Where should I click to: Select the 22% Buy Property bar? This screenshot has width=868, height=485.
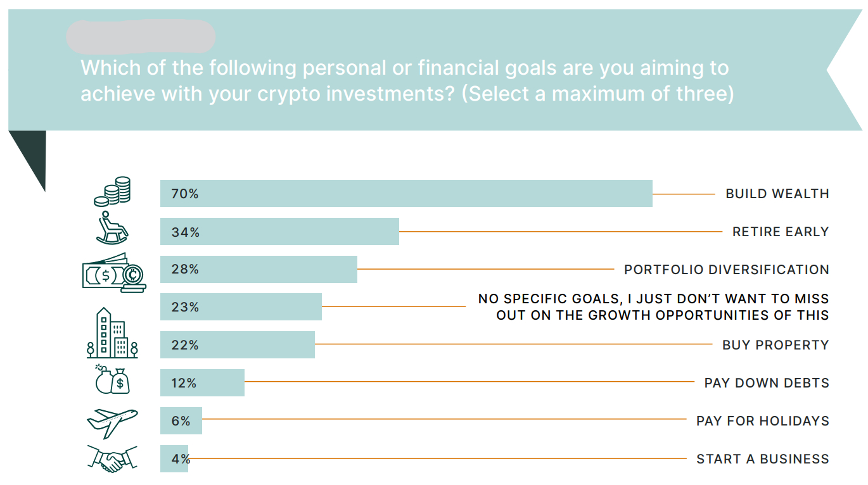pyautogui.click(x=238, y=345)
